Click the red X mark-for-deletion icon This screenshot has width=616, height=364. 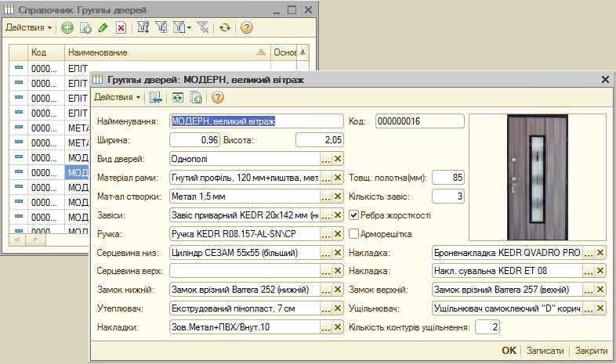pyautogui.click(x=121, y=27)
